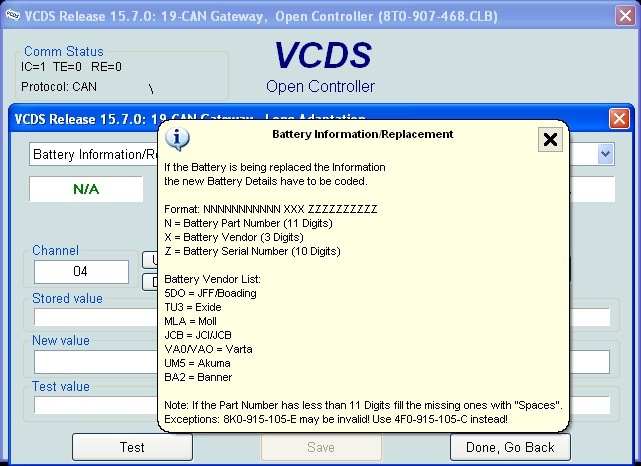This screenshot has height=466, width=641.
Task: Close the main VCDS Open Controller window
Action: (625, 16)
